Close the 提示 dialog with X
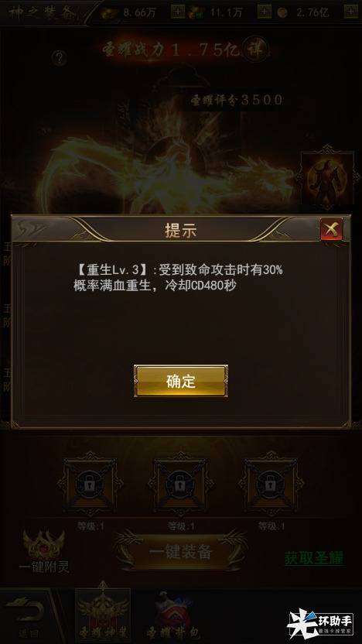Image resolution: width=362 pixels, height=644 pixels. pyautogui.click(x=331, y=229)
